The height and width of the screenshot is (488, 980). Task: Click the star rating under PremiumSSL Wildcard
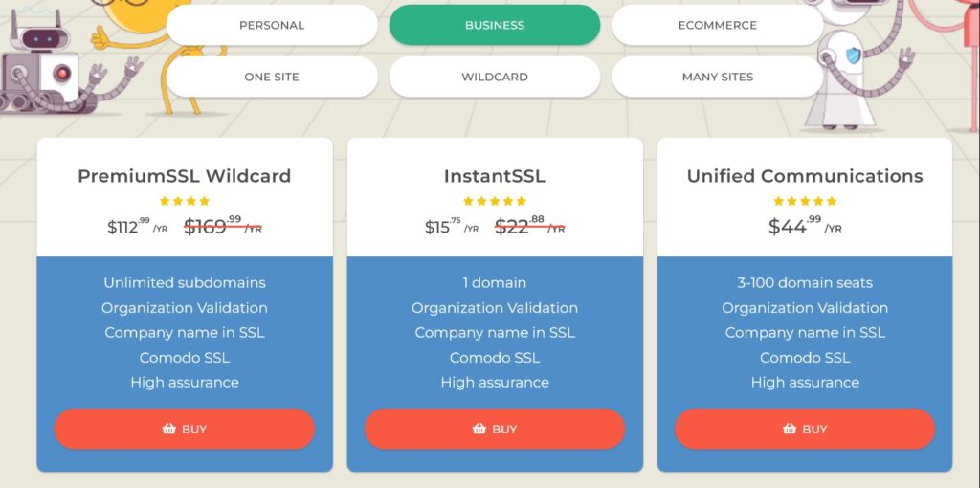pyautogui.click(x=185, y=201)
